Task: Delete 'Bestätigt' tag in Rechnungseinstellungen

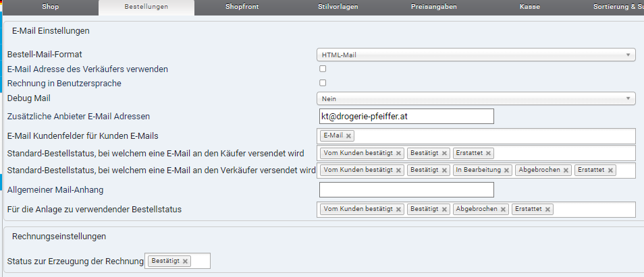Action: pyautogui.click(x=186, y=261)
